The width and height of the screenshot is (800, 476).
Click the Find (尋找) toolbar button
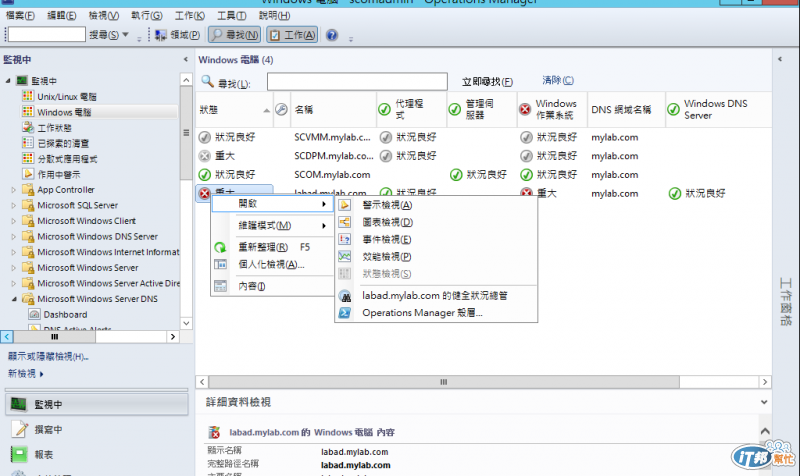tap(235, 35)
